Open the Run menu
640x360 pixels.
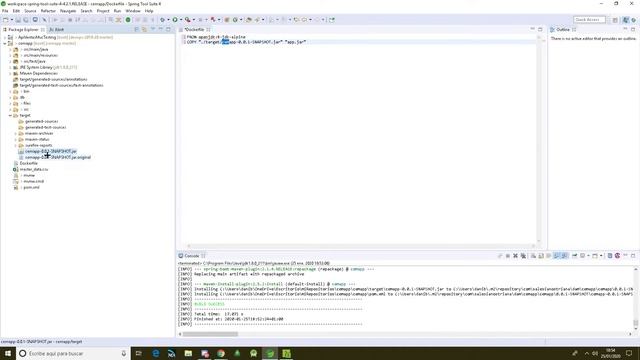coord(118,11)
